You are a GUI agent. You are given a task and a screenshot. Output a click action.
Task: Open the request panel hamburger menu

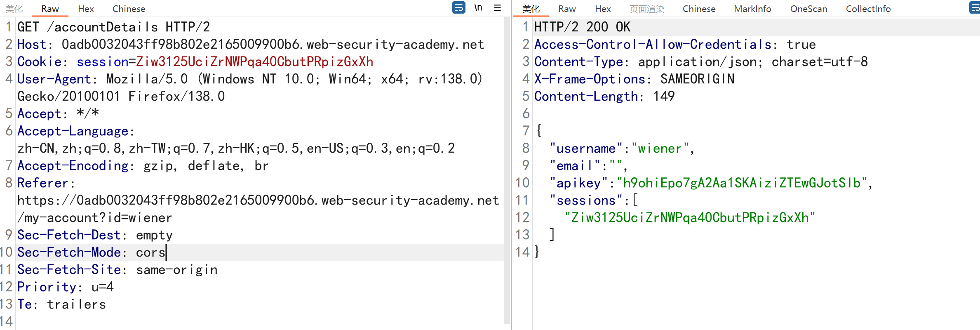pyautogui.click(x=497, y=8)
